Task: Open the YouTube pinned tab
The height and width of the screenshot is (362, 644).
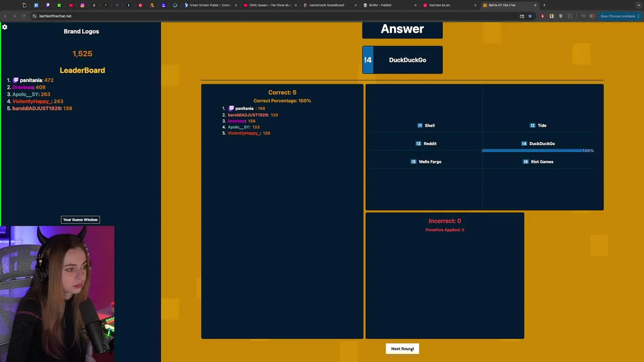Action: (71, 5)
